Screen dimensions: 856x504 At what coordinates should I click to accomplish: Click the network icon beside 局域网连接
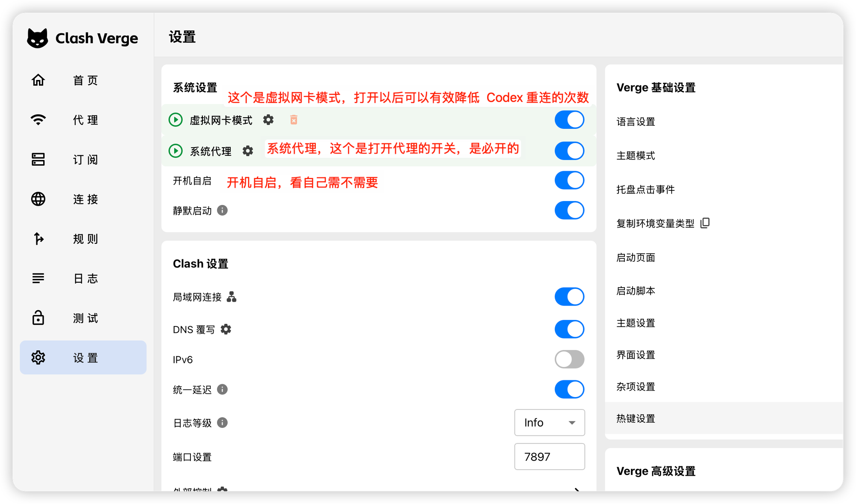tap(232, 296)
